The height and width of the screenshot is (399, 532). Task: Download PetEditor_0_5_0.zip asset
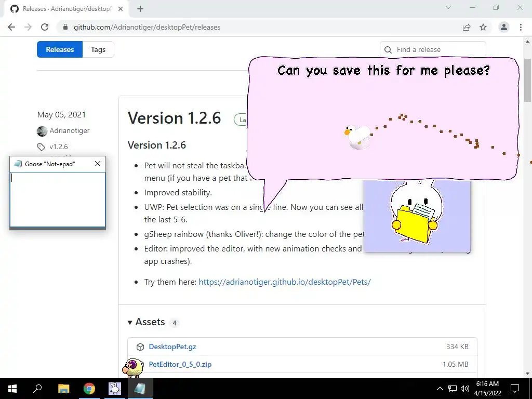click(180, 364)
